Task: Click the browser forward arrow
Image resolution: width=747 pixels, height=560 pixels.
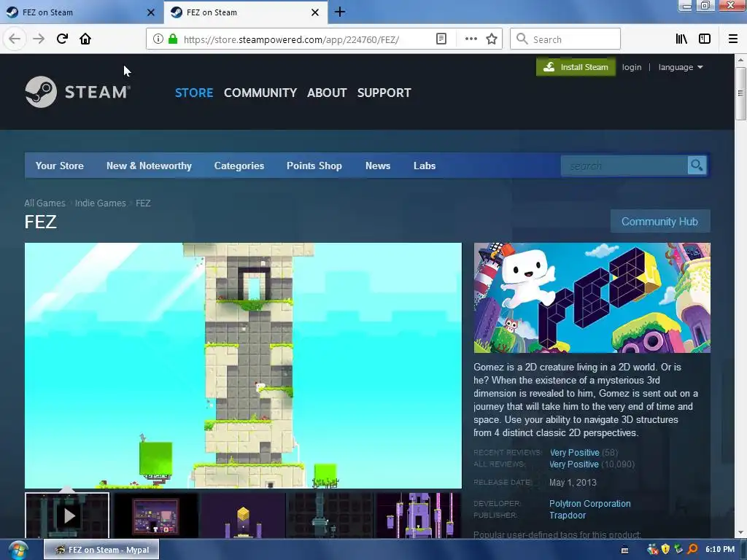Action: coord(39,39)
